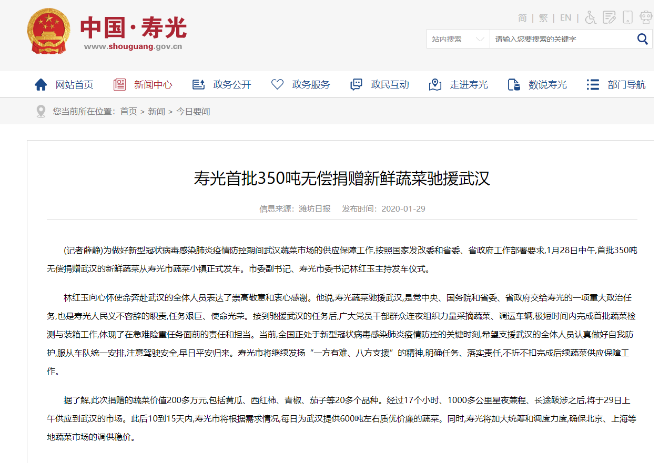Click the 今日要闻 breadcrumb link
The height and width of the screenshot is (463, 654).
pos(194,111)
